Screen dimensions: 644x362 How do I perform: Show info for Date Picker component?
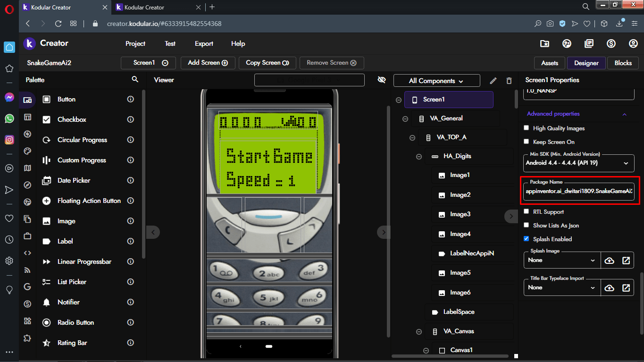131,180
